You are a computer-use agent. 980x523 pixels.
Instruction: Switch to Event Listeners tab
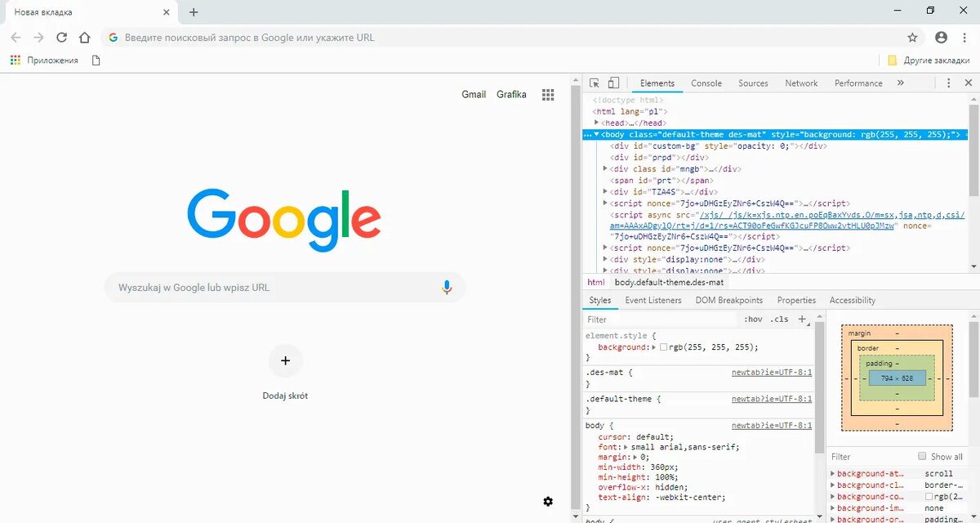[x=653, y=301]
